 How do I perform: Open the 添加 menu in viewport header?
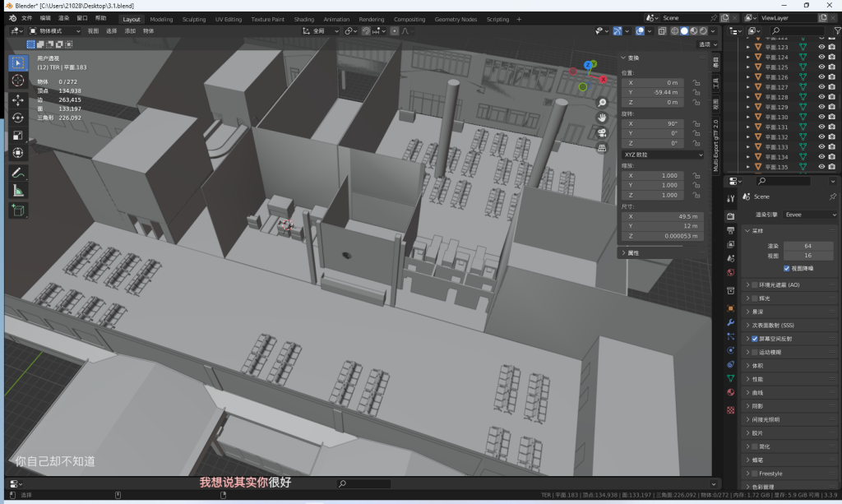[130, 31]
